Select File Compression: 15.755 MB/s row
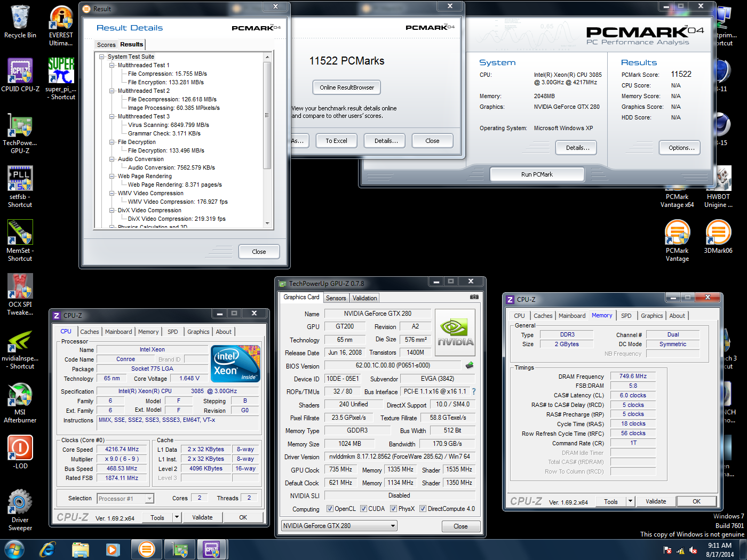The height and width of the screenshot is (560, 747). pyautogui.click(x=167, y=74)
